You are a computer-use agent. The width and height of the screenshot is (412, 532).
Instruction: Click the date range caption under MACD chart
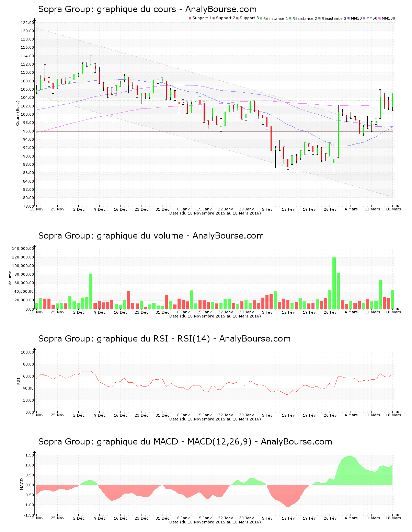click(x=215, y=522)
